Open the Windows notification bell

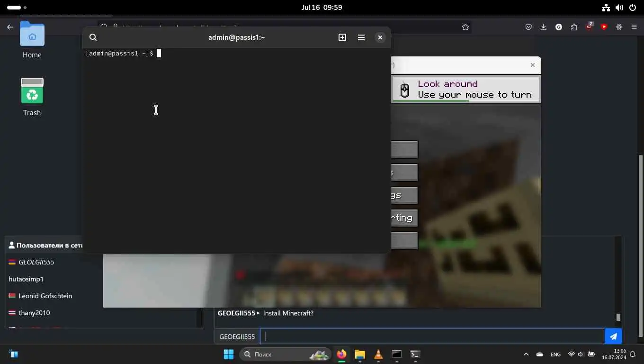(633, 354)
